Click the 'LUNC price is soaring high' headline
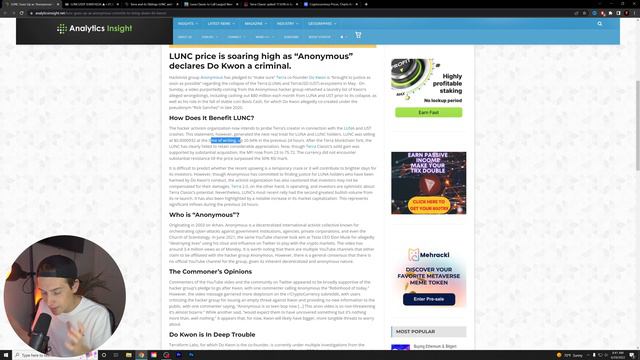This screenshot has width=640, height=360. [261, 61]
